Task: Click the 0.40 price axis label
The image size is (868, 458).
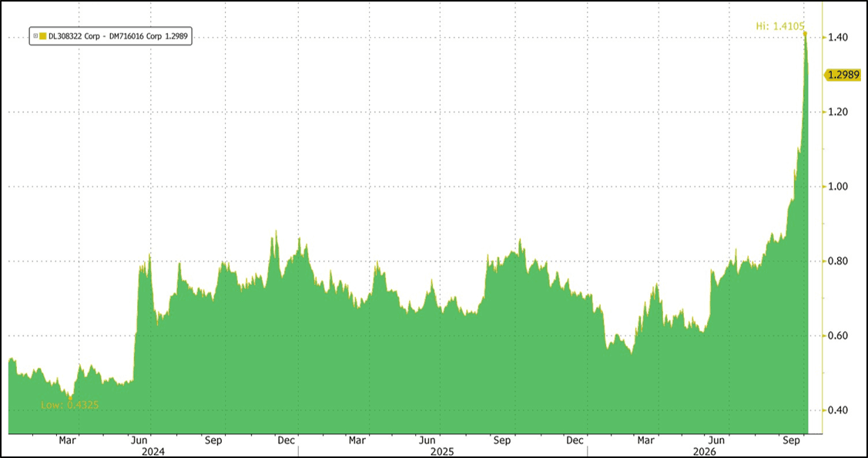Action: (840, 410)
